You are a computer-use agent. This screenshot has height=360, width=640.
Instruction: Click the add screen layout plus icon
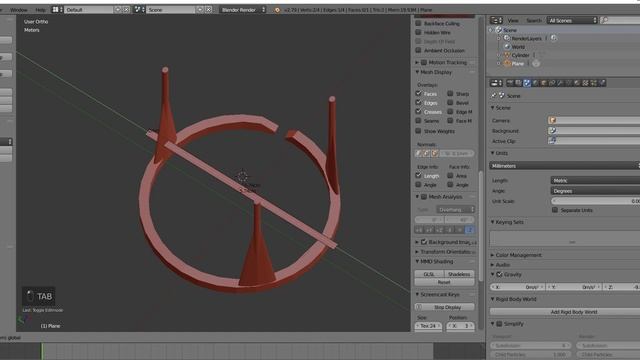[x=118, y=9]
